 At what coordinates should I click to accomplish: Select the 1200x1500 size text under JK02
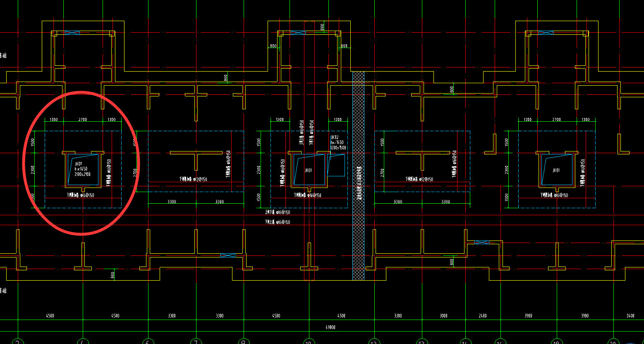[x=338, y=147]
